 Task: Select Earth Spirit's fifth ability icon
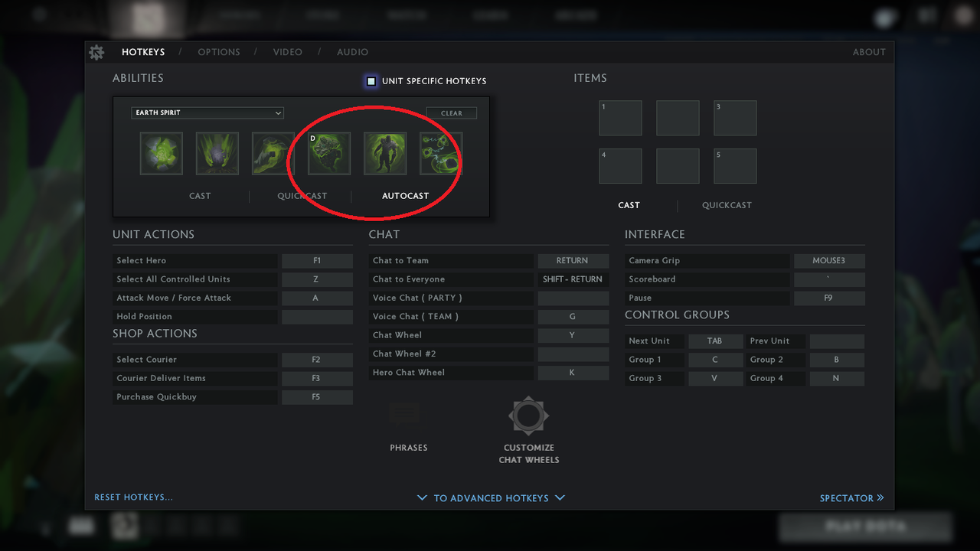point(385,154)
